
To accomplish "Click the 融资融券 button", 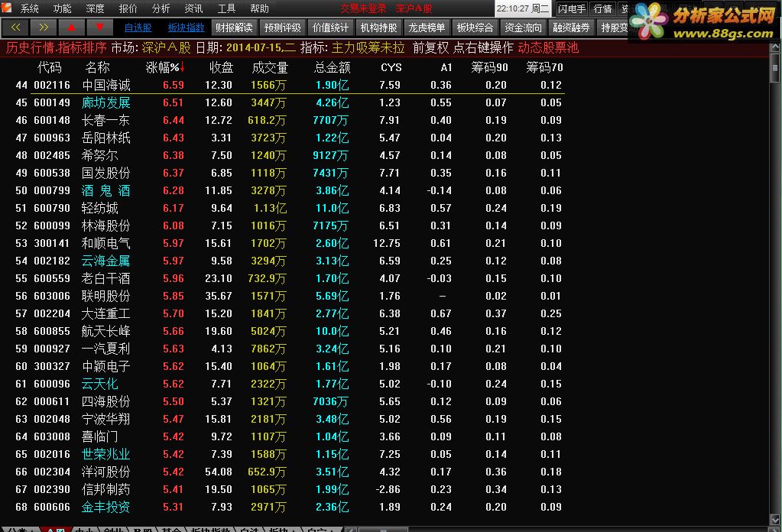I will (571, 28).
